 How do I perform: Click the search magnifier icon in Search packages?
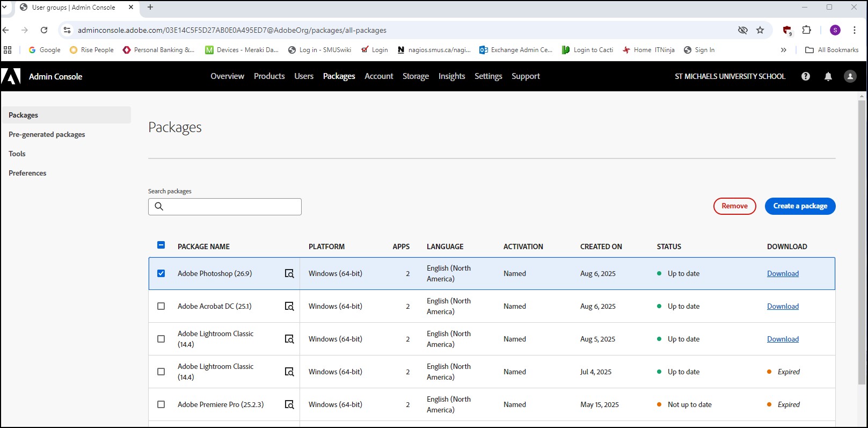tap(159, 206)
